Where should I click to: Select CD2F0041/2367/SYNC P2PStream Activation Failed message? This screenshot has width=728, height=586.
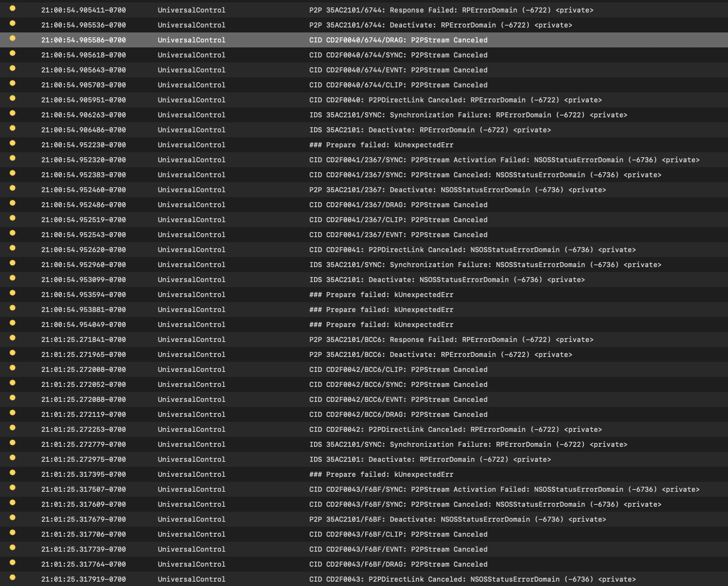tap(504, 160)
